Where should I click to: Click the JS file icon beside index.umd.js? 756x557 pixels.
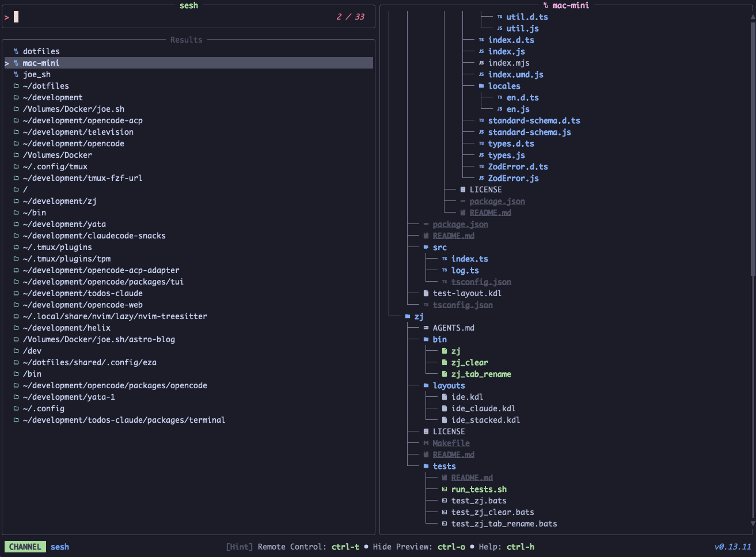(x=481, y=74)
